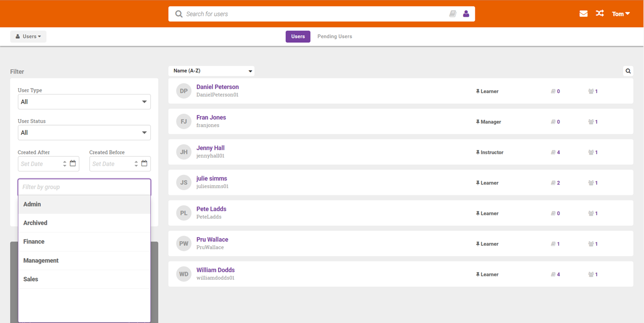Open Pru Wallace's user profile link
This screenshot has width=644, height=323.
(212, 240)
